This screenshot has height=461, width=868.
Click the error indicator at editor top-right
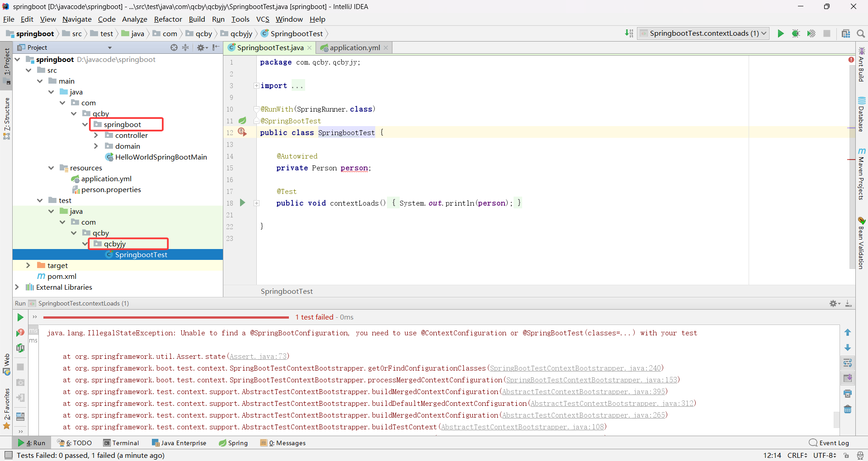pos(851,60)
